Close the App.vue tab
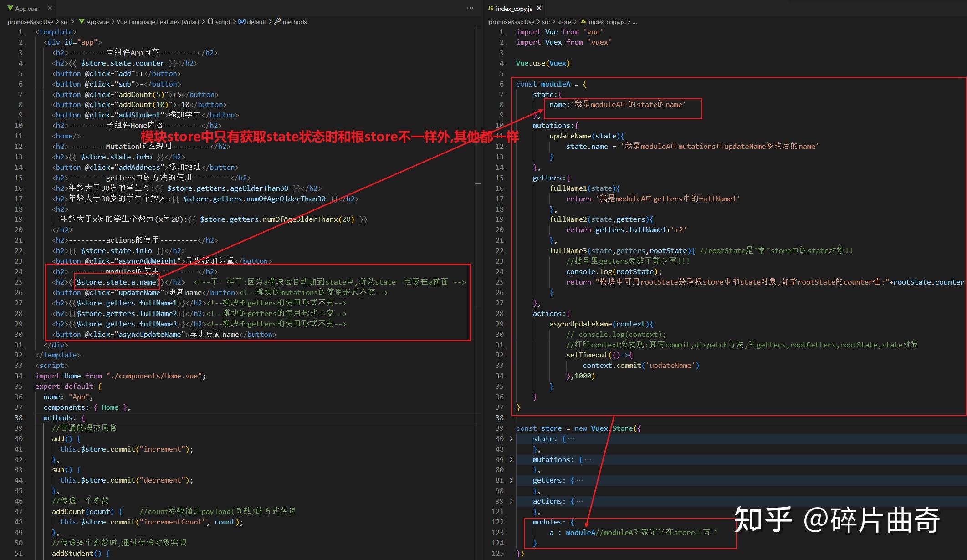The image size is (967, 560). pos(50,8)
